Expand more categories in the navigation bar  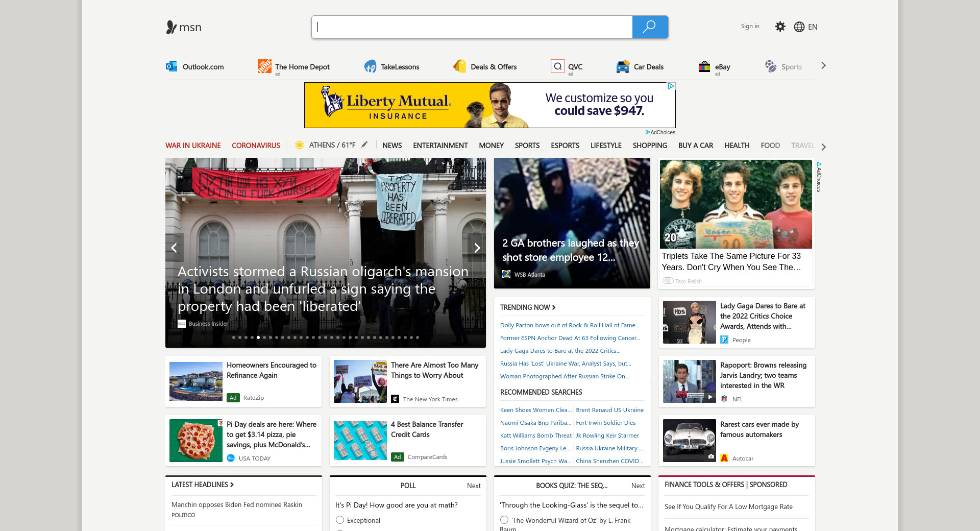(x=823, y=147)
